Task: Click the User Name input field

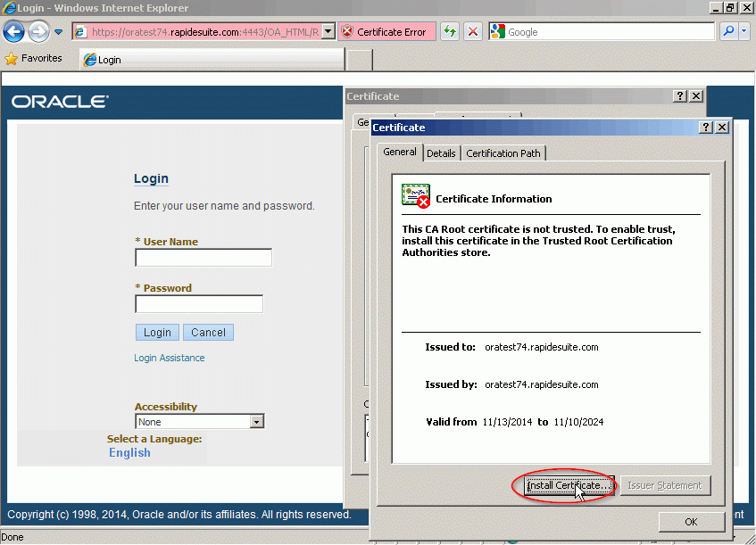Action: (204, 258)
